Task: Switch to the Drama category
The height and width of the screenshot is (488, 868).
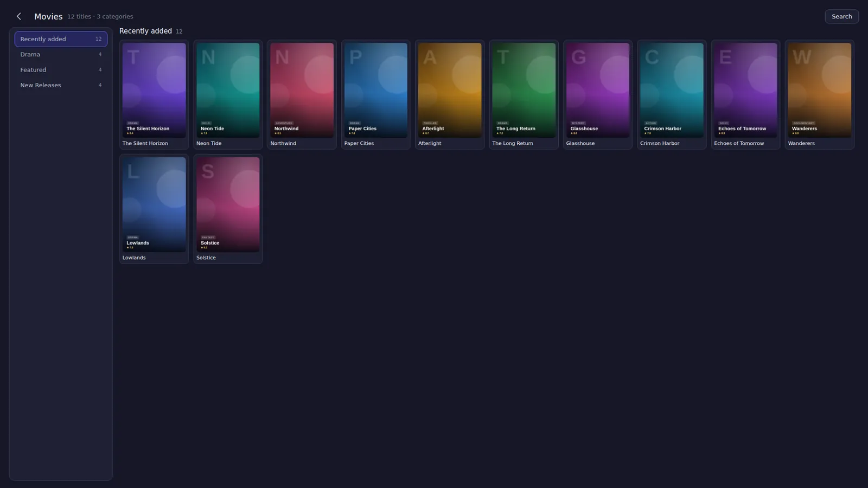Action: (61, 54)
